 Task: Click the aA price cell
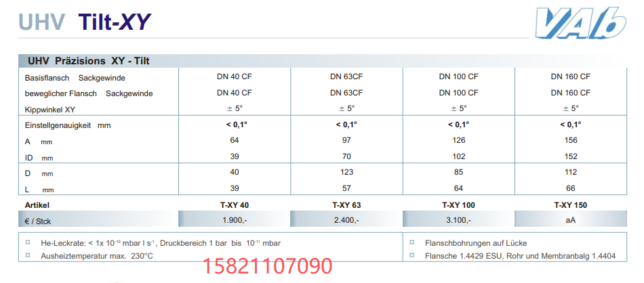570,220
